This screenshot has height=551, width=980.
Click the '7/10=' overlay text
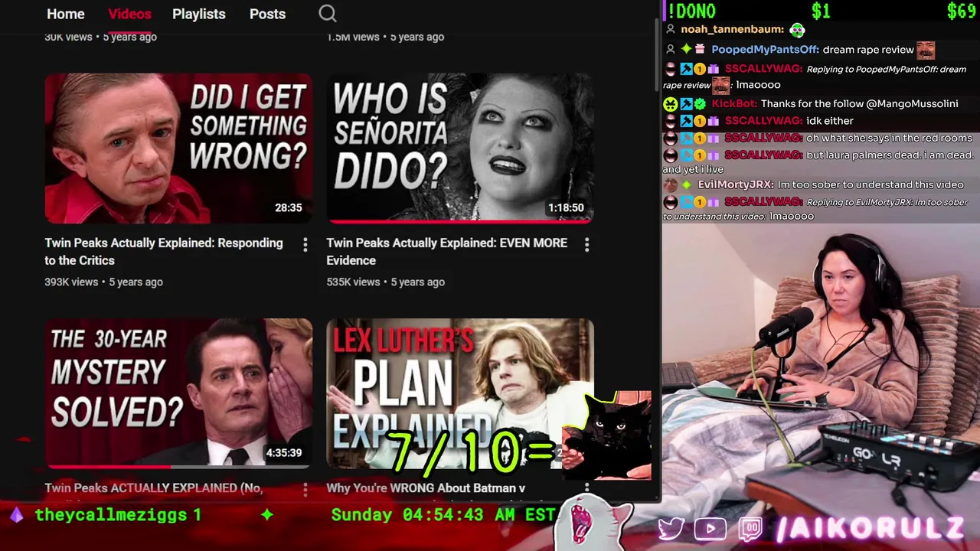pyautogui.click(x=471, y=452)
